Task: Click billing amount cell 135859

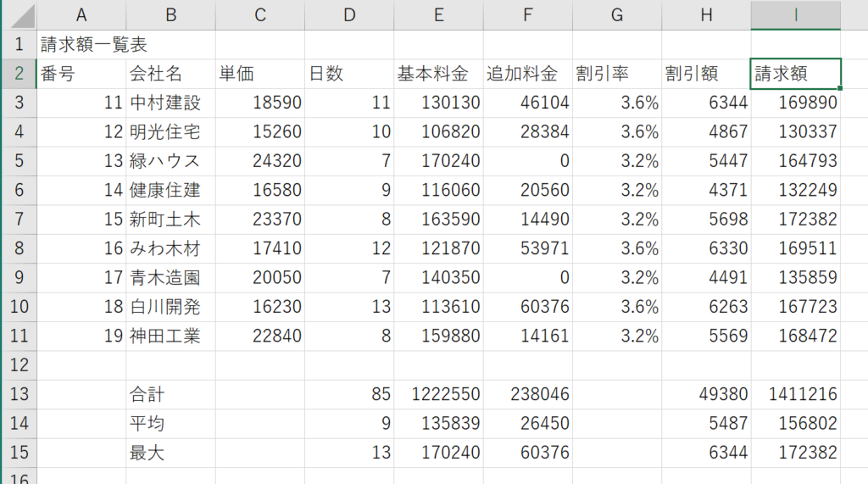Action: click(795, 277)
